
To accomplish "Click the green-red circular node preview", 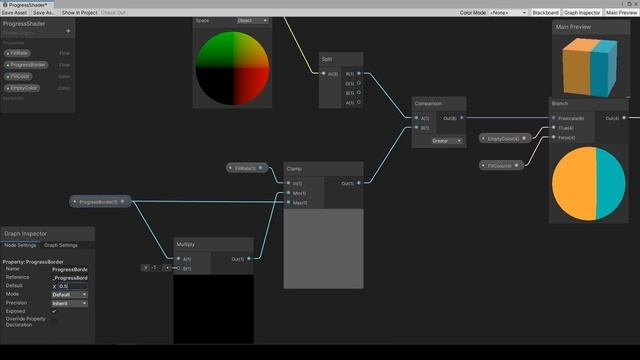I will (232, 68).
